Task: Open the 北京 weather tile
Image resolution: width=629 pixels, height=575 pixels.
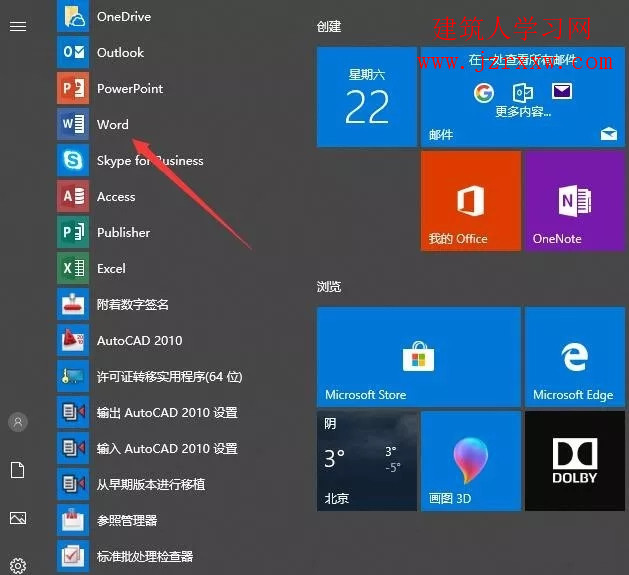Action: [367, 461]
